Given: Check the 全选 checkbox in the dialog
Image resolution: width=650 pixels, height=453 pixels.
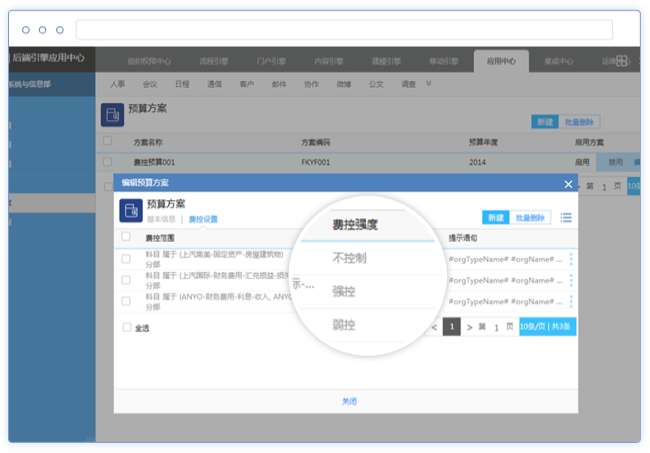Looking at the screenshot, I should pyautogui.click(x=127, y=327).
